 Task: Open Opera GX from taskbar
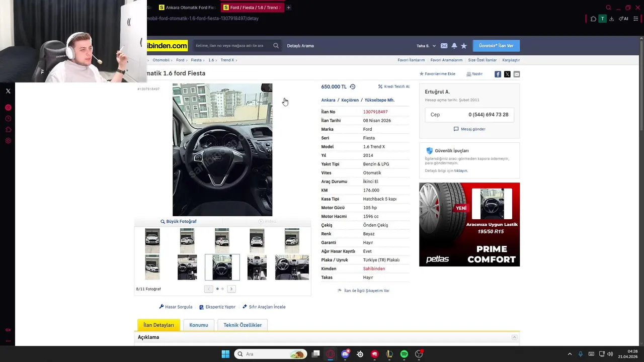[330, 354]
